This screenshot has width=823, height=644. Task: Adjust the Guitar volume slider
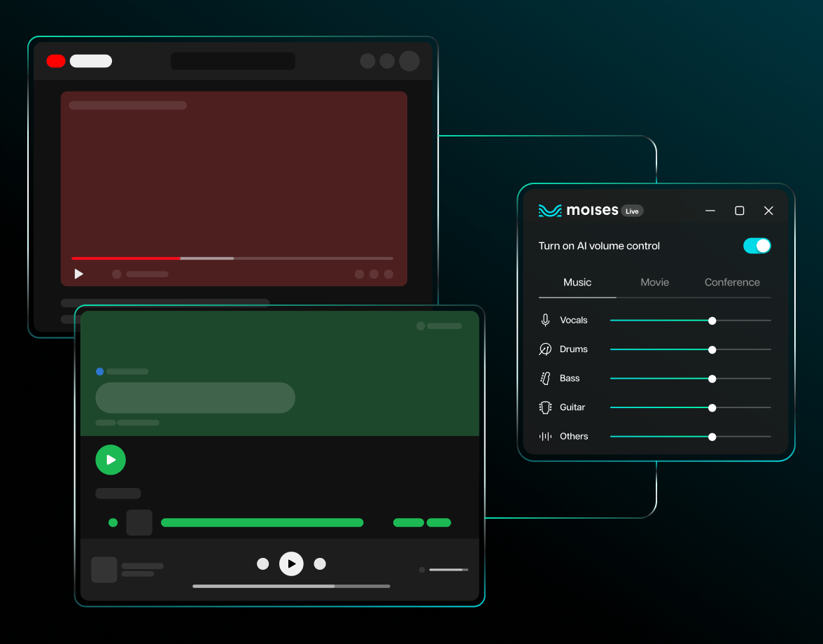click(x=690, y=407)
